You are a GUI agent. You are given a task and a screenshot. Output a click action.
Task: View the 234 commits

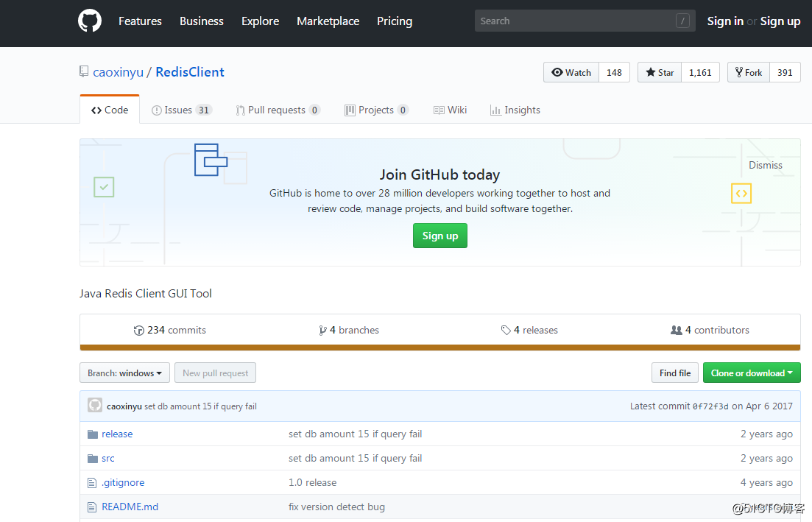click(170, 330)
